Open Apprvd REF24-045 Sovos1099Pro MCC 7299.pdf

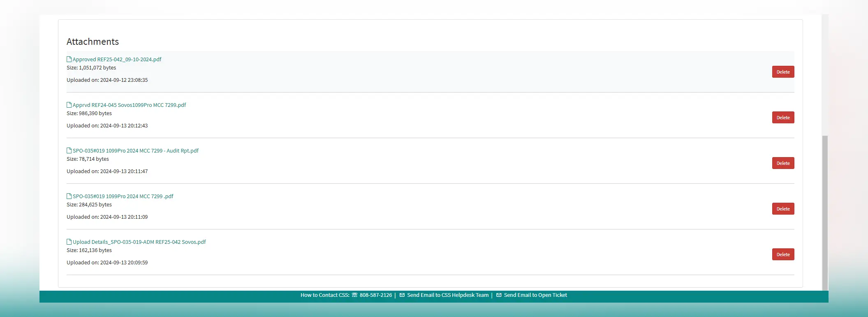click(x=129, y=105)
